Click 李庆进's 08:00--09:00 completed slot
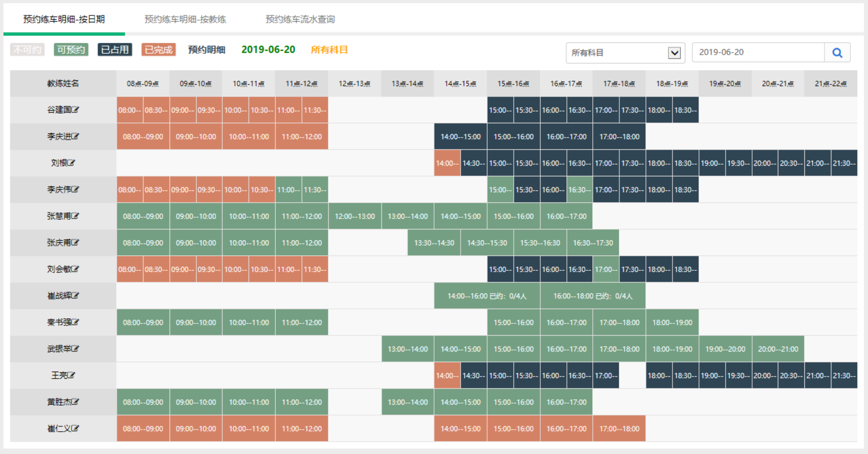This screenshot has height=454, width=868. click(143, 136)
